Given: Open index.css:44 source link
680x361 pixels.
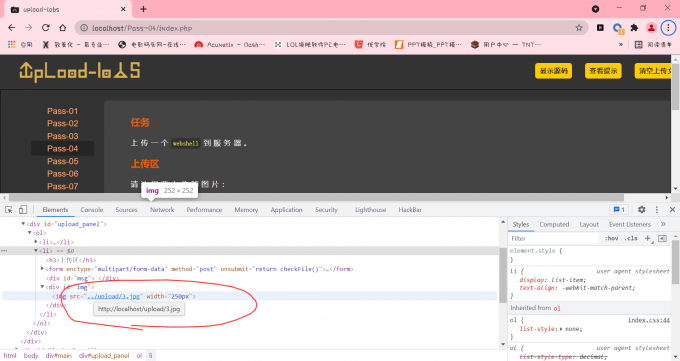Looking at the screenshot, I should 649,320.
